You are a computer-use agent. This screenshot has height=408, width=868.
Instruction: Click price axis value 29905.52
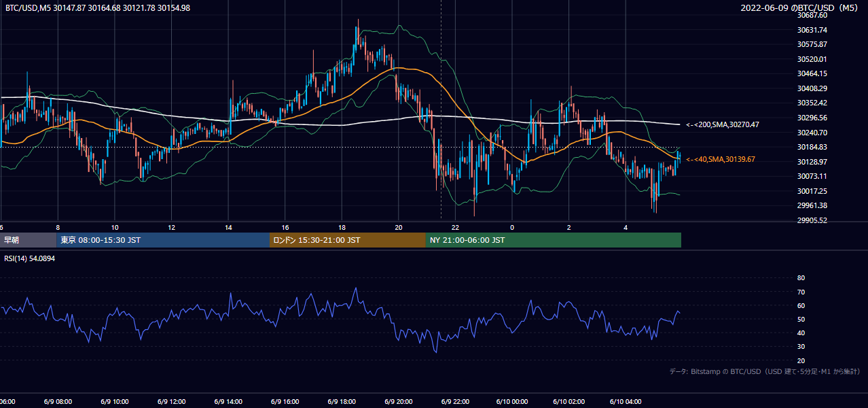point(812,220)
